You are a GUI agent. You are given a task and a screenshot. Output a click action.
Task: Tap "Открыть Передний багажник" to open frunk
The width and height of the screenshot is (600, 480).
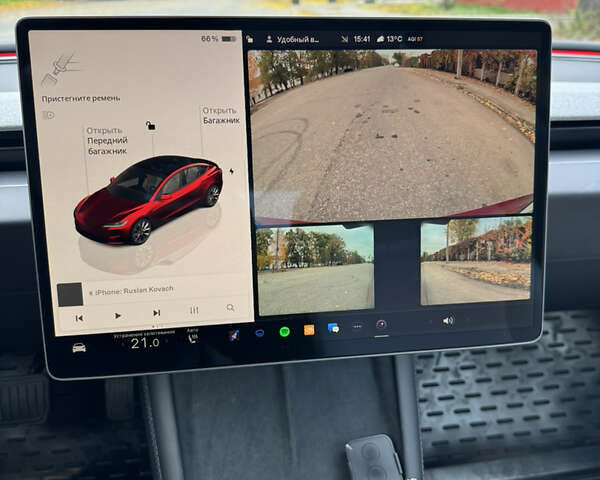point(106,141)
